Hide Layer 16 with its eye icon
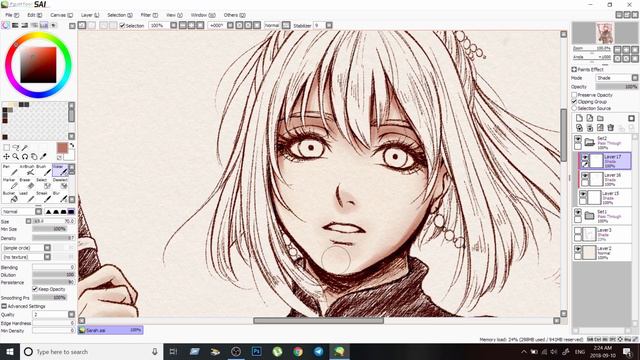The image size is (640, 360). [585, 176]
